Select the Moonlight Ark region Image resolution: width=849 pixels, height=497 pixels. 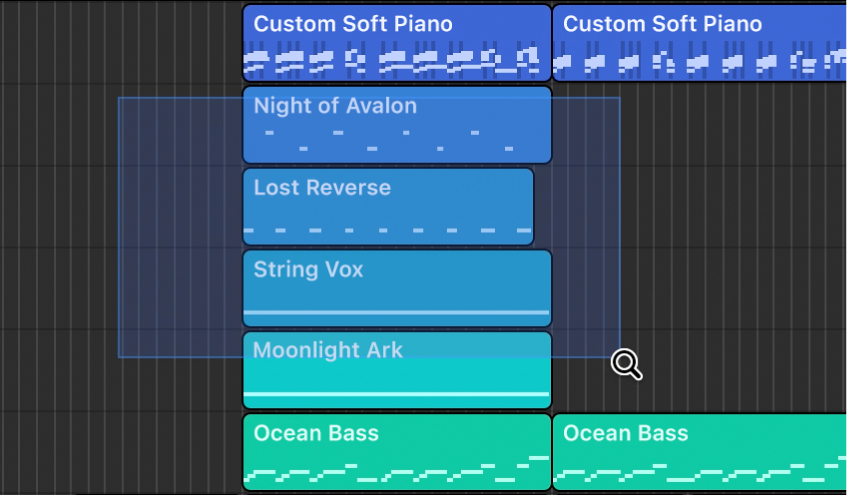pyautogui.click(x=397, y=371)
